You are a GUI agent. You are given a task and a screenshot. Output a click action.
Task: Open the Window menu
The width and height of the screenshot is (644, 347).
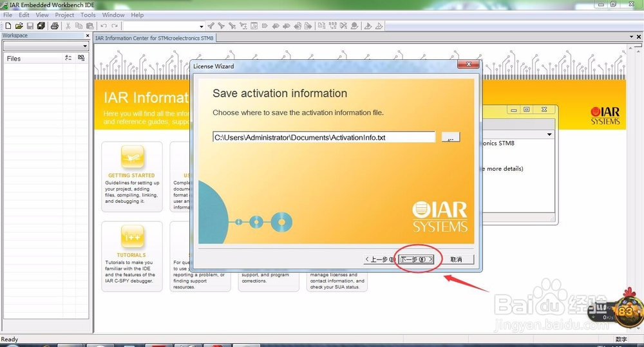coord(113,15)
